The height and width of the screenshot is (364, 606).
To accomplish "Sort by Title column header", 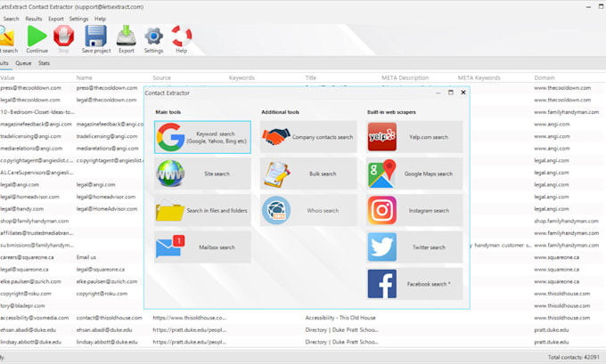I will pos(310,77).
